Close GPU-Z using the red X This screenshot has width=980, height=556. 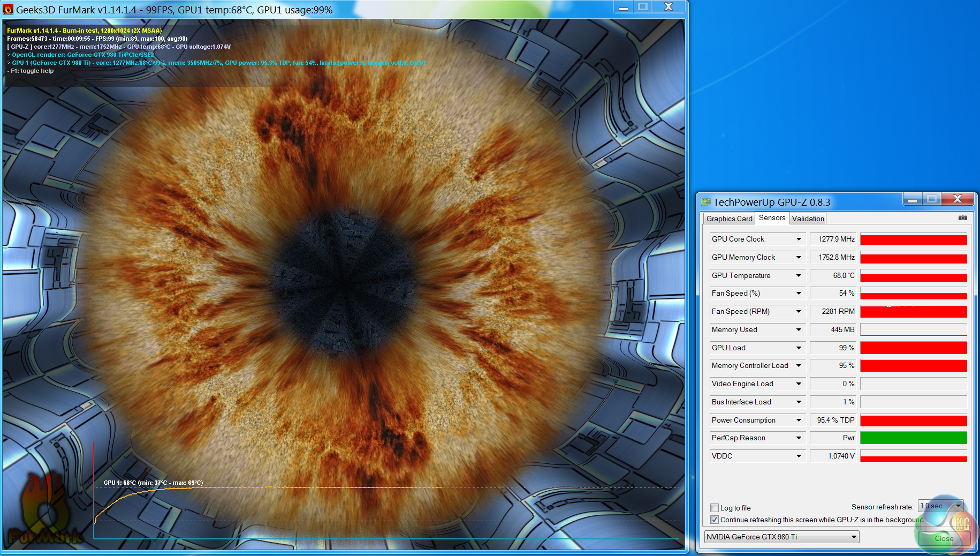tap(958, 199)
